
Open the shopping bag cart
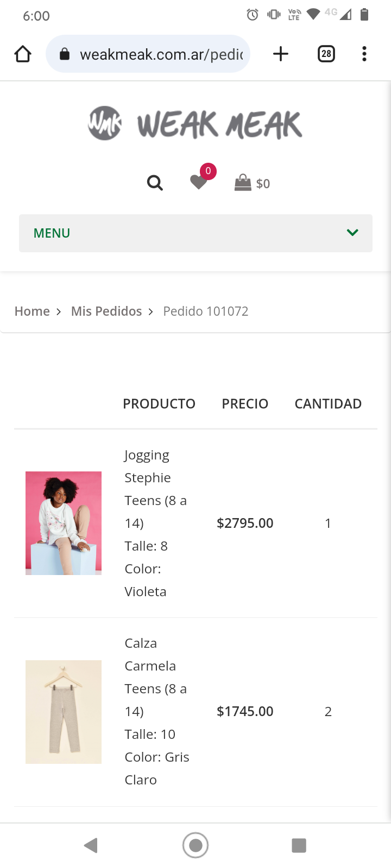point(252,183)
